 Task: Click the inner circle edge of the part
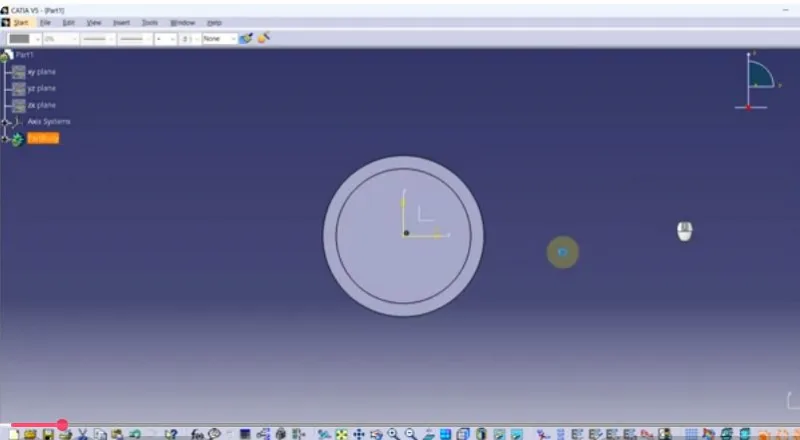coord(336,236)
